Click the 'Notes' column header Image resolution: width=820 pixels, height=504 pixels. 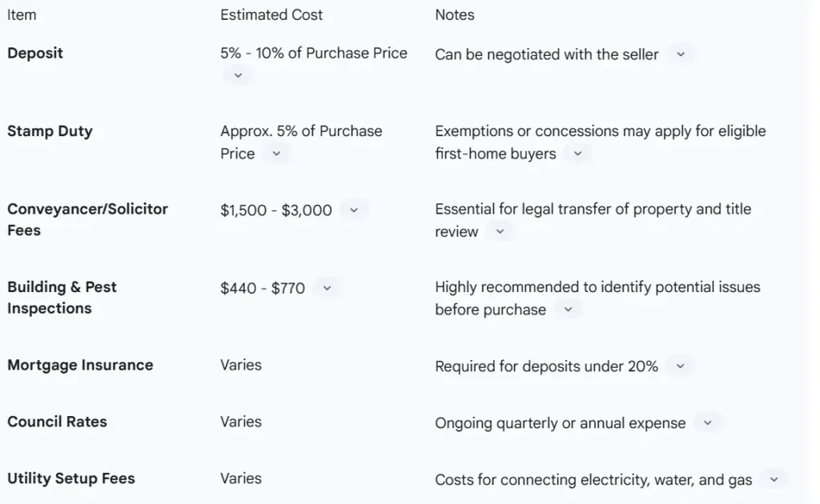(x=454, y=15)
